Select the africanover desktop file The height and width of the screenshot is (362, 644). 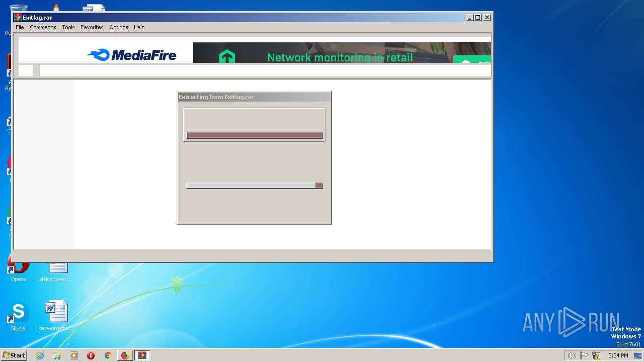point(56,271)
